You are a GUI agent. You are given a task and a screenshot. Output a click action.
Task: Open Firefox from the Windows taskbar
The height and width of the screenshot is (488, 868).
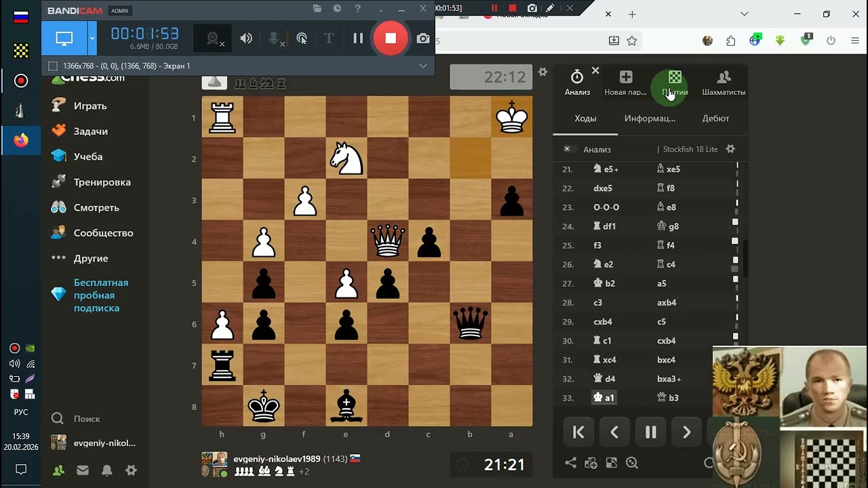[x=21, y=141]
